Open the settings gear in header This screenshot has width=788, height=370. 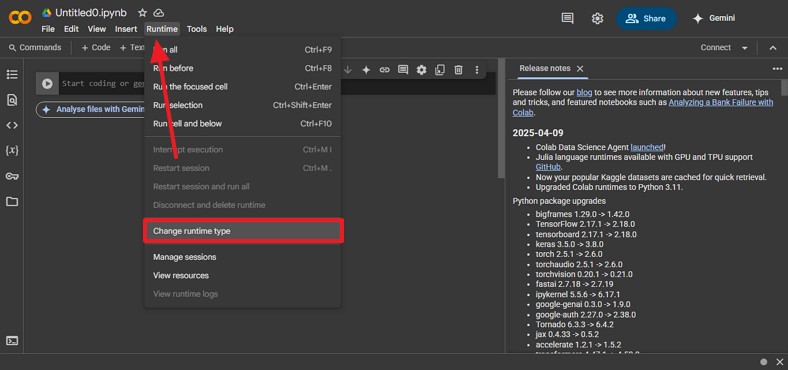click(597, 19)
